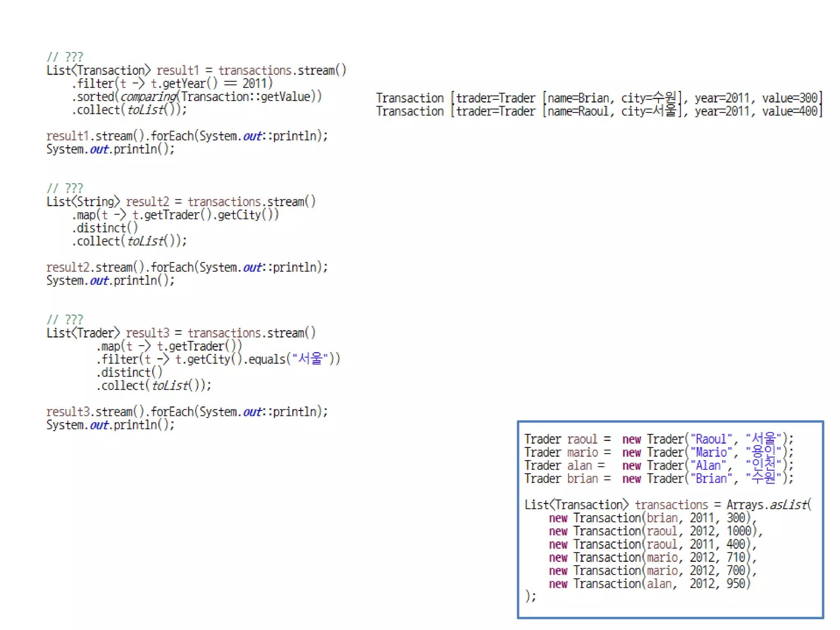Click comparing in the sorted call

pos(148,97)
